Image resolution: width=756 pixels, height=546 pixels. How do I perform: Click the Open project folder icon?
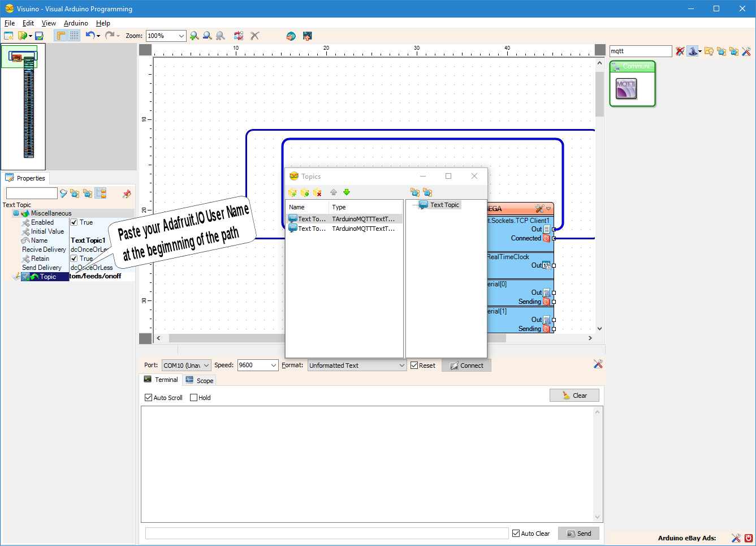coord(22,36)
